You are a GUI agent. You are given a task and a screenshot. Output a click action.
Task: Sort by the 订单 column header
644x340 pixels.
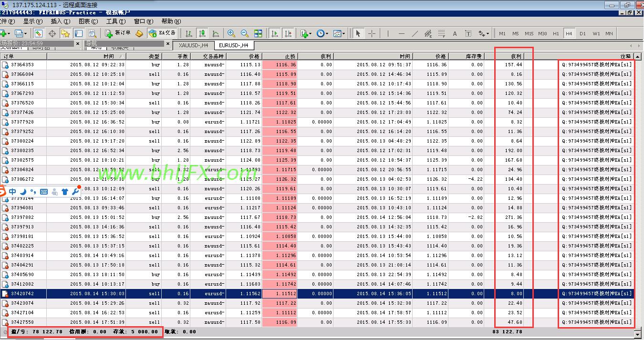23,56
